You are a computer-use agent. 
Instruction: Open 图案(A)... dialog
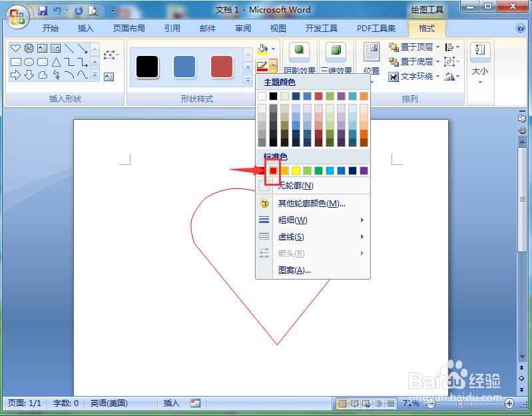pyautogui.click(x=313, y=270)
